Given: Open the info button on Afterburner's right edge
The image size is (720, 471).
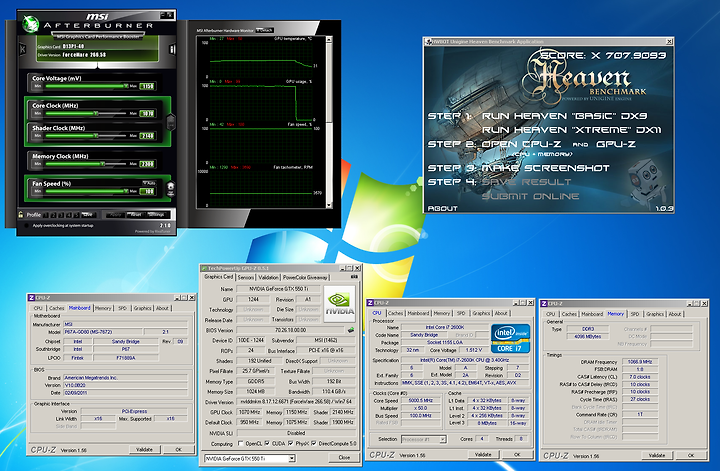Looking at the screenshot, I should [172, 49].
